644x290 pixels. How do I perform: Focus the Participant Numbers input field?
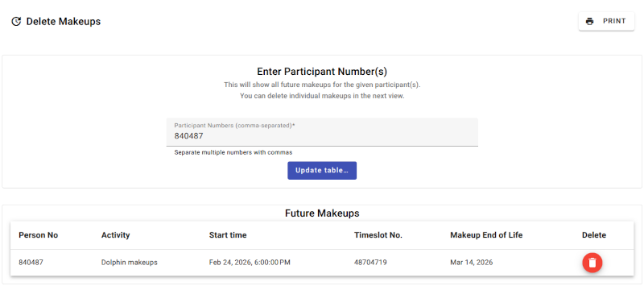point(322,132)
